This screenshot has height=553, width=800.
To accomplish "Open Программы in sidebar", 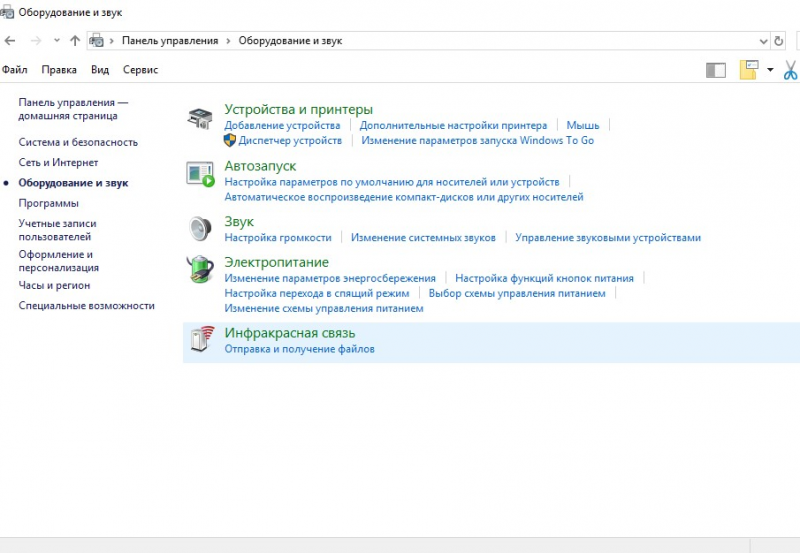I will 48,204.
